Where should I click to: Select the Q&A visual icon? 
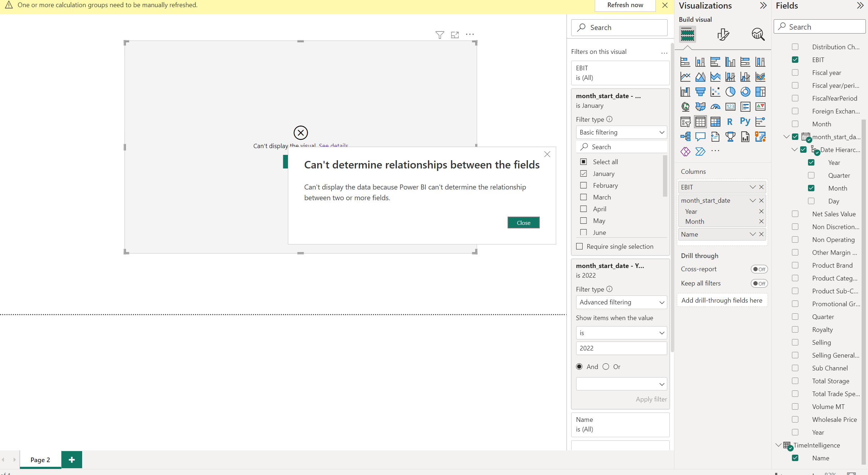[700, 137]
